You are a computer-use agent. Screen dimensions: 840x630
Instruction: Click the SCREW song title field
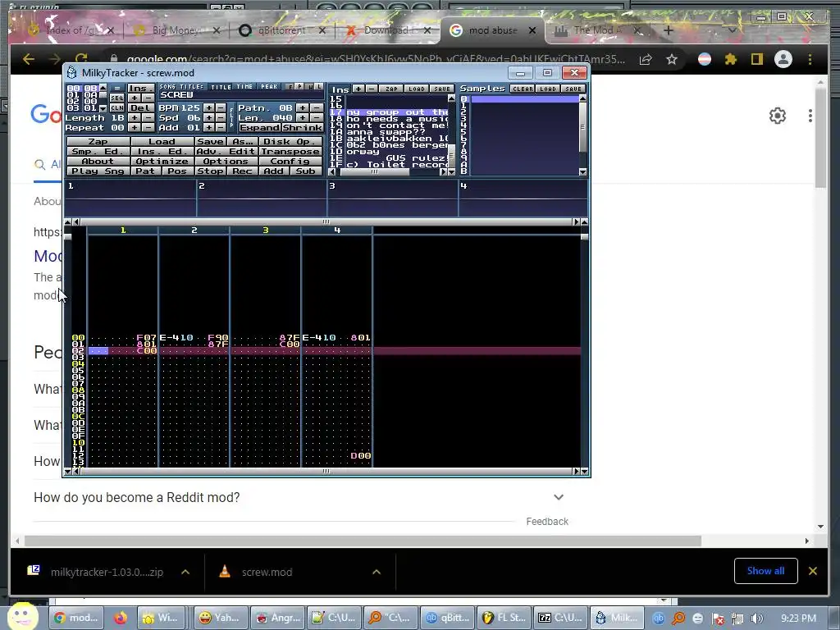[240, 95]
